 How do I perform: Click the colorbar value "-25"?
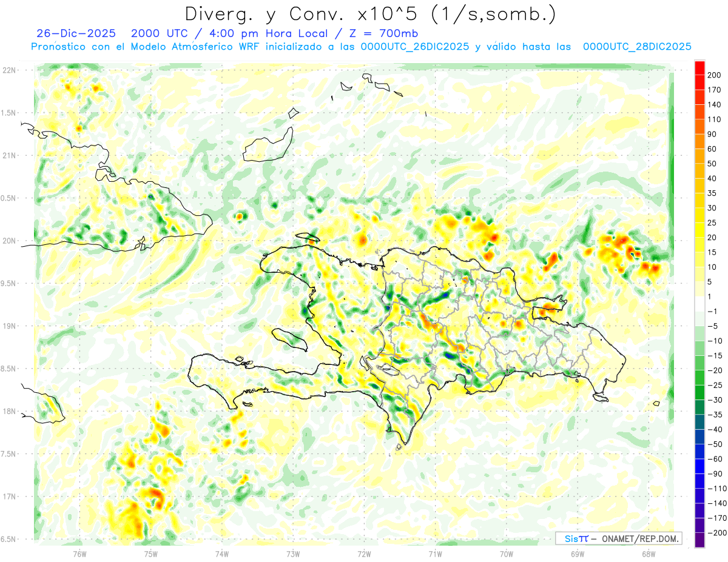coord(714,385)
